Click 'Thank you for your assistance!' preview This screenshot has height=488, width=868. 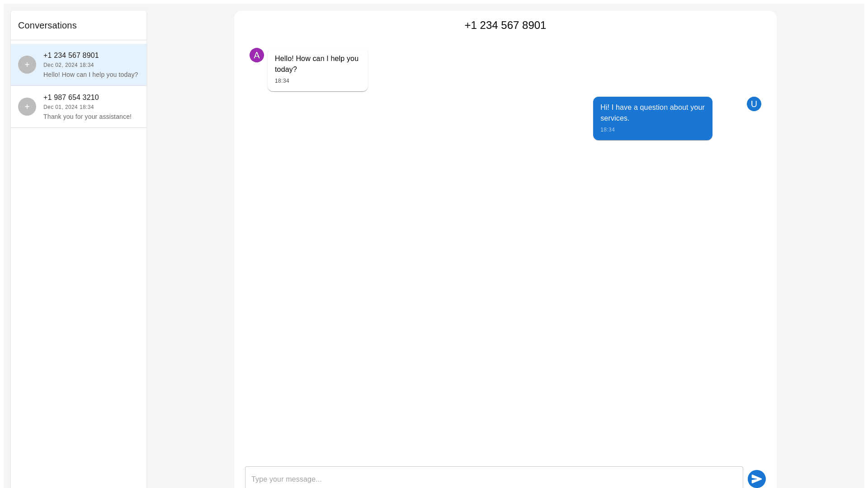click(x=87, y=117)
